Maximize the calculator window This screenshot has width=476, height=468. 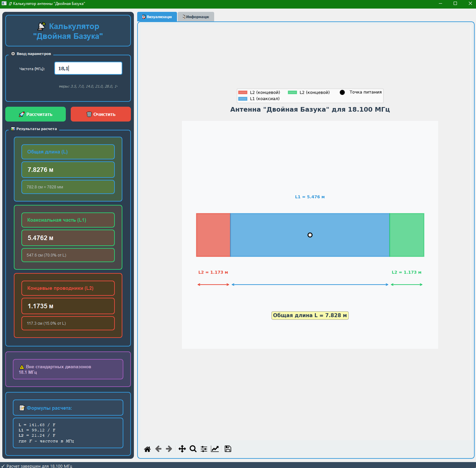click(455, 4)
